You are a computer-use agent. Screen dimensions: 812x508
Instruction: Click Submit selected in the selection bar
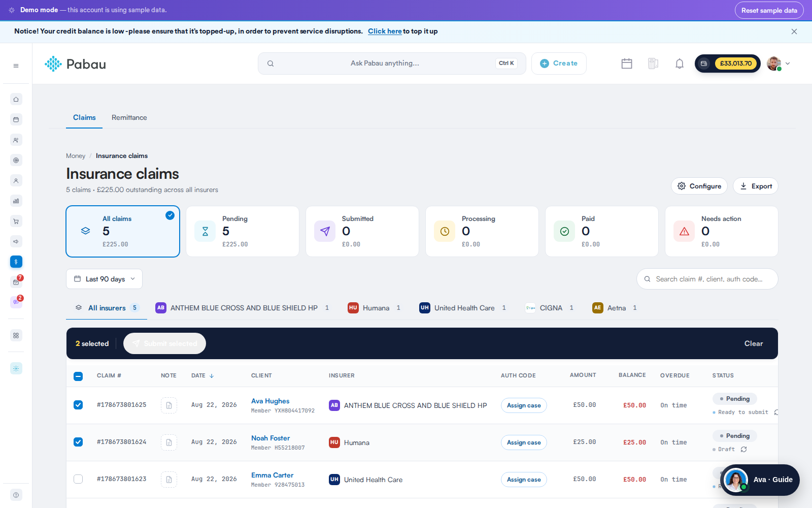164,343
